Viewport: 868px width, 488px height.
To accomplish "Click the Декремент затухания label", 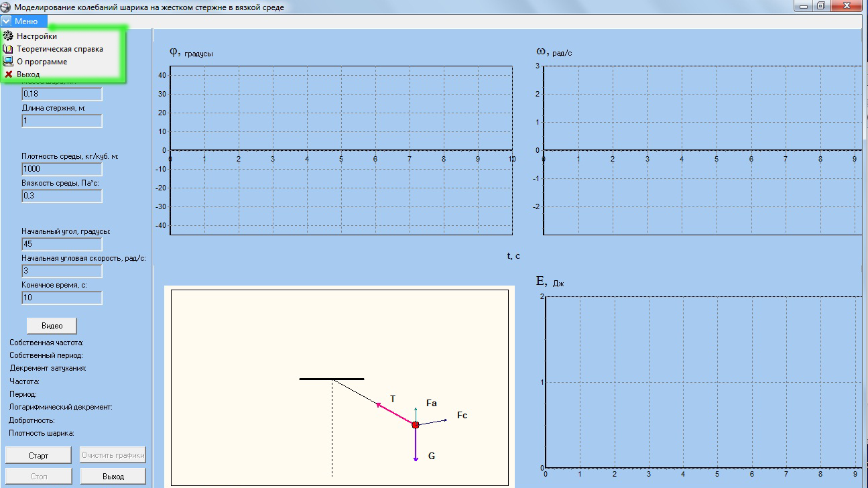I will pos(48,368).
